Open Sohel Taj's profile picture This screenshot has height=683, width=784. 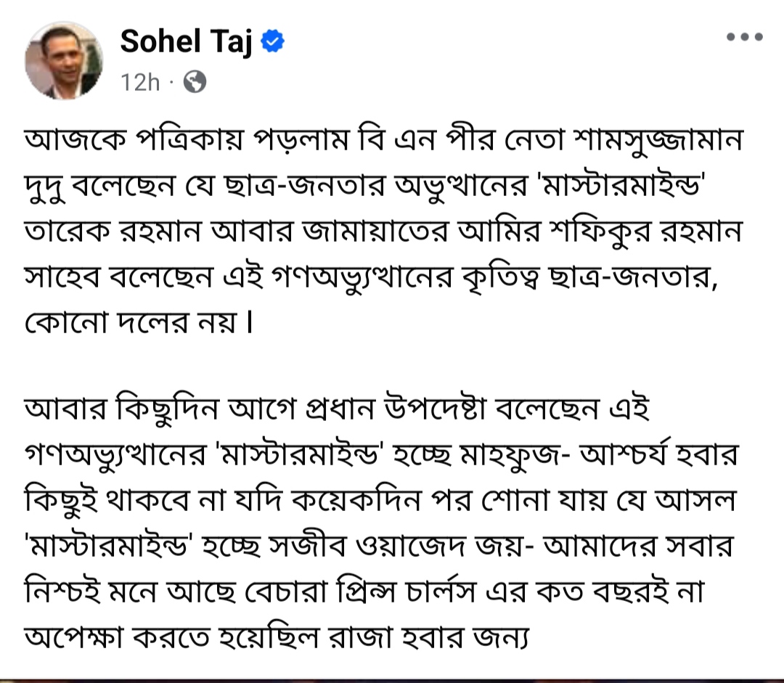64,60
